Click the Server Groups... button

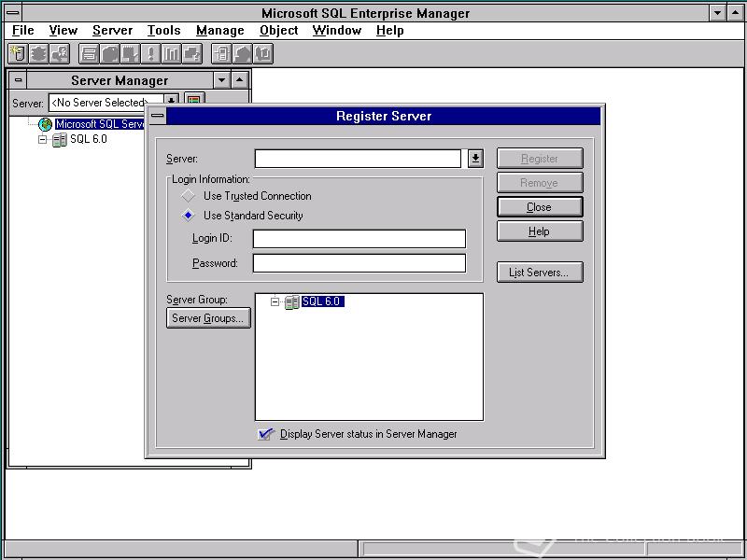[x=208, y=318]
